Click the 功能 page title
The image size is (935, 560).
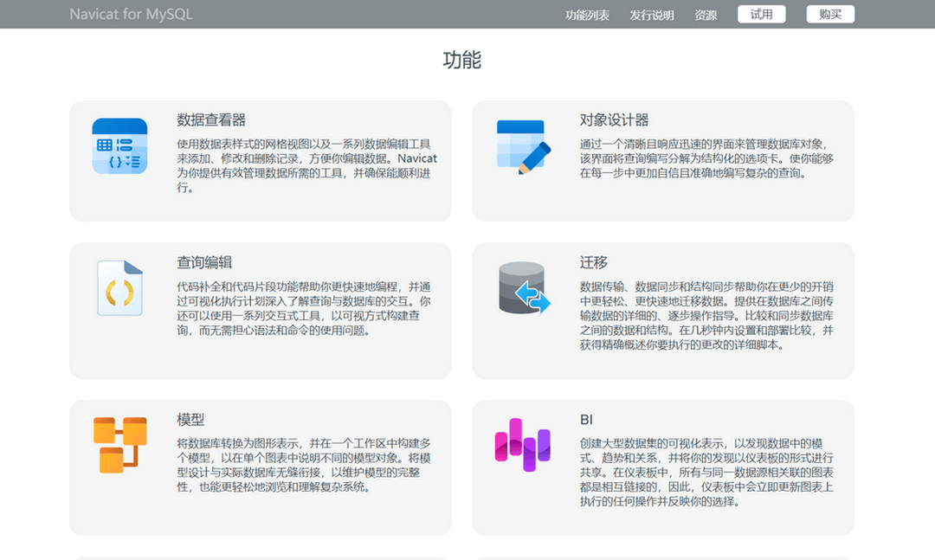pos(461,60)
